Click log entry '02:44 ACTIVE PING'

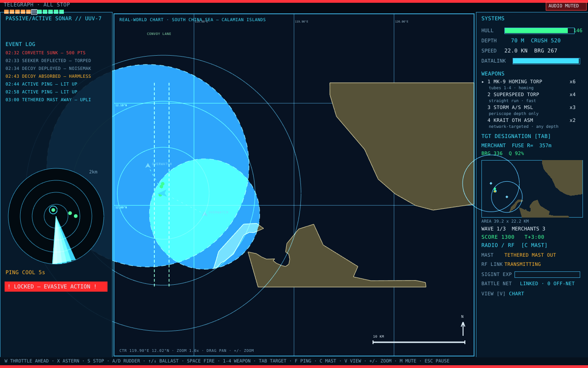tap(41, 84)
